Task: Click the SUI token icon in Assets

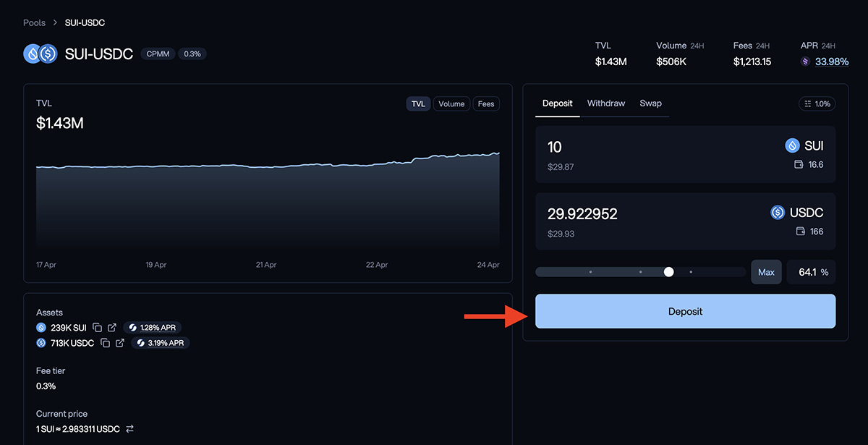Action: 41,328
